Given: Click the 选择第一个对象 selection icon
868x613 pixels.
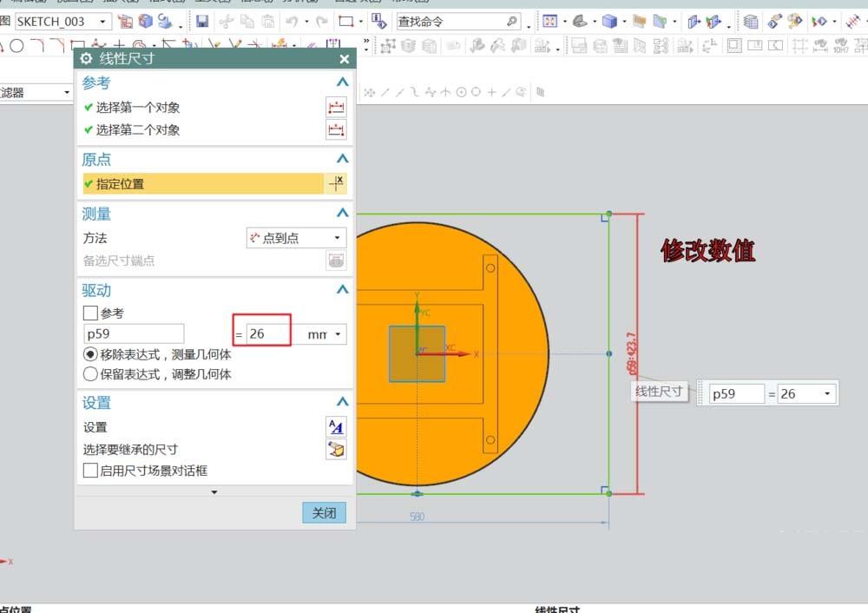Looking at the screenshot, I should point(335,106).
